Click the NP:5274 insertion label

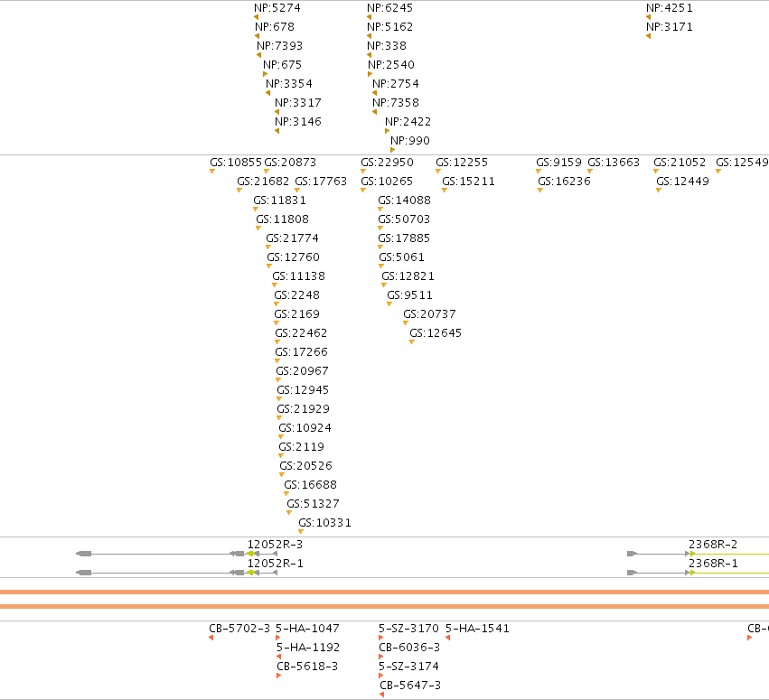coord(277,8)
